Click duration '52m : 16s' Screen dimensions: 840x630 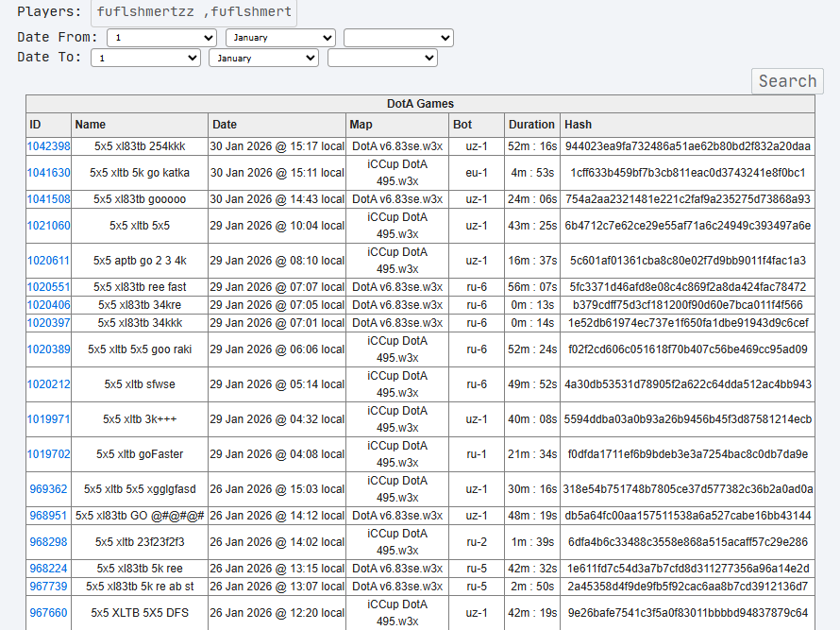[532, 146]
